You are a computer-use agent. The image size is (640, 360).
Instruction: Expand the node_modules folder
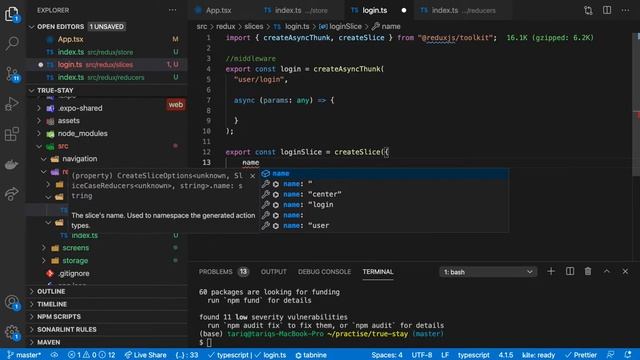(x=82, y=133)
